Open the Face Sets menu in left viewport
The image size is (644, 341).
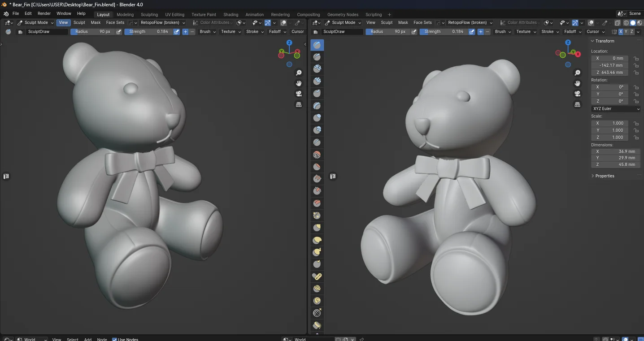(115, 23)
